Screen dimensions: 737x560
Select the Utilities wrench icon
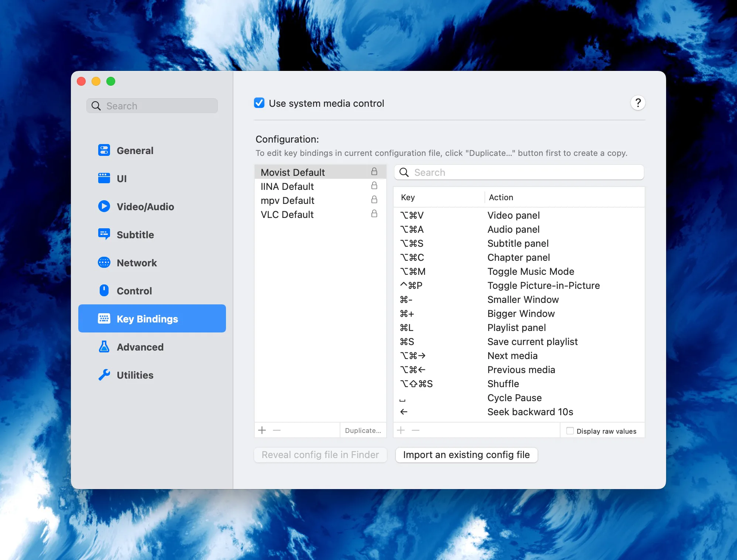104,375
